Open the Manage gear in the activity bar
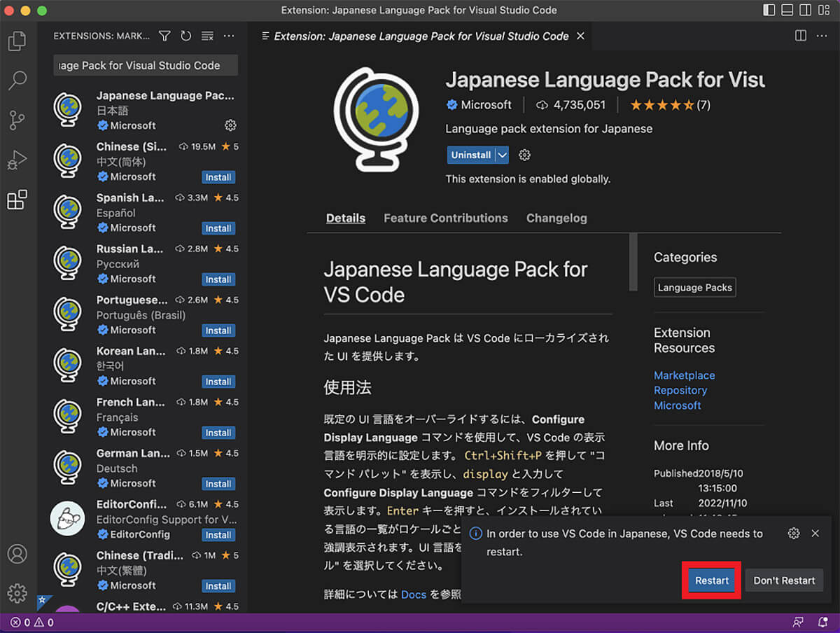The image size is (840, 633). pos(17,594)
